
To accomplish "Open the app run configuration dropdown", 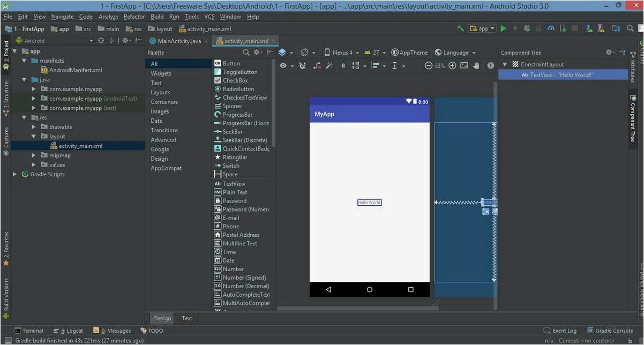I will 482,29.
